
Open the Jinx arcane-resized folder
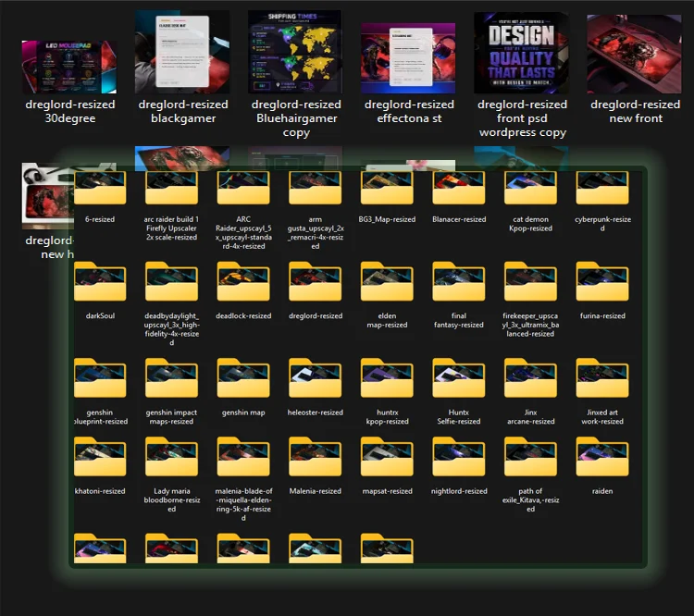point(530,378)
